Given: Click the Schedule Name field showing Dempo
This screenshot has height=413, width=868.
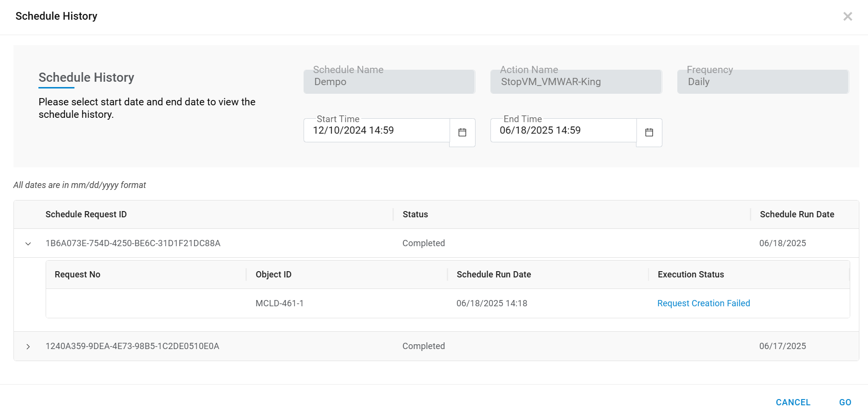Looking at the screenshot, I should tap(389, 82).
